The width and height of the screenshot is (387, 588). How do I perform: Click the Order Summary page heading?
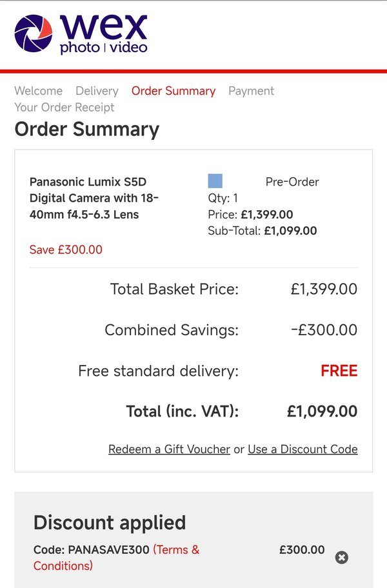pyautogui.click(x=87, y=129)
